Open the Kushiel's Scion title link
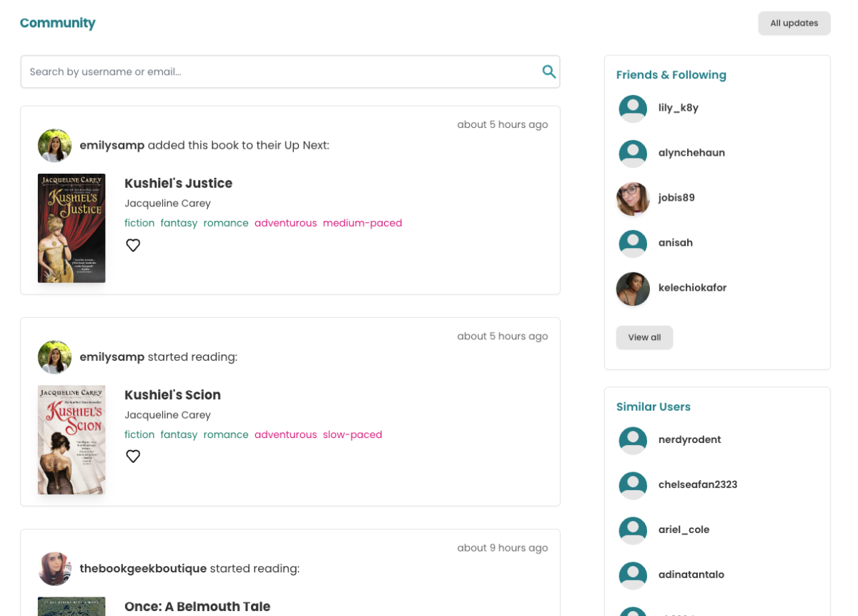This screenshot has width=858, height=616. click(172, 395)
